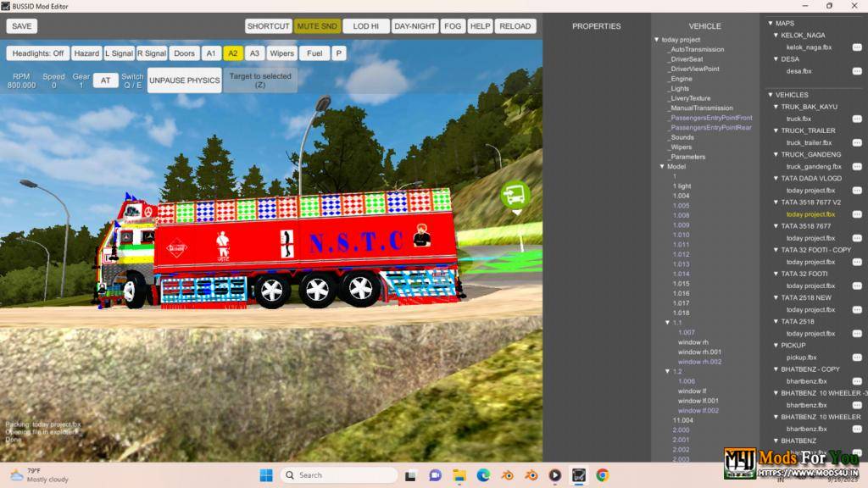Select highlighted animation A2

[x=232, y=53]
